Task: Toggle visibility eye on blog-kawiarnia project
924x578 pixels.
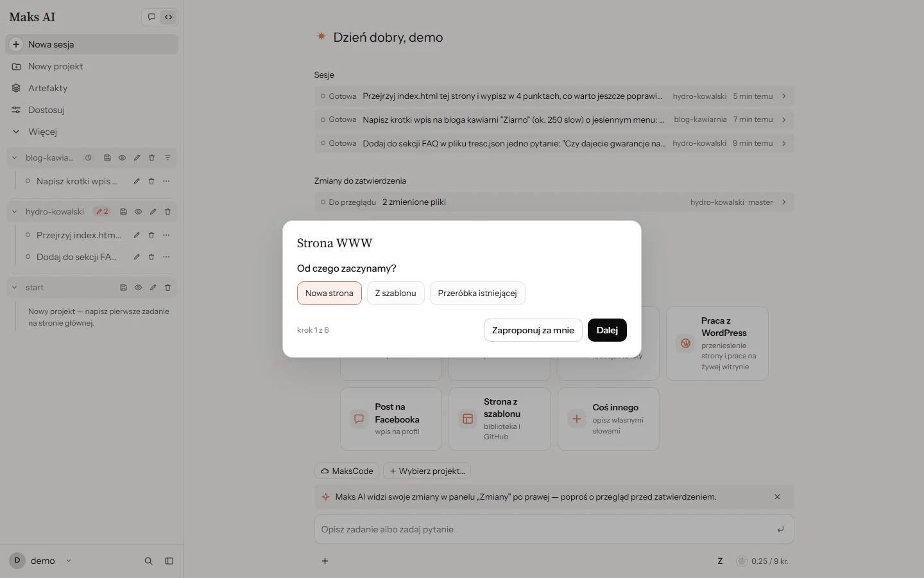Action: [122, 158]
